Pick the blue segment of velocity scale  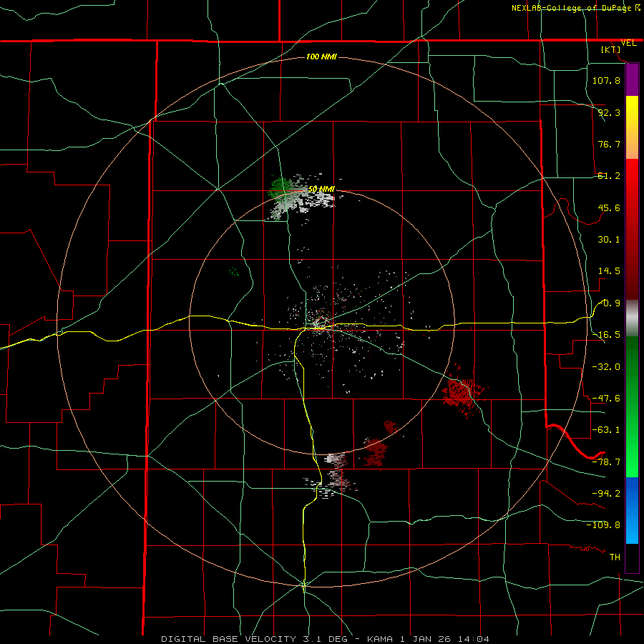pyautogui.click(x=632, y=510)
